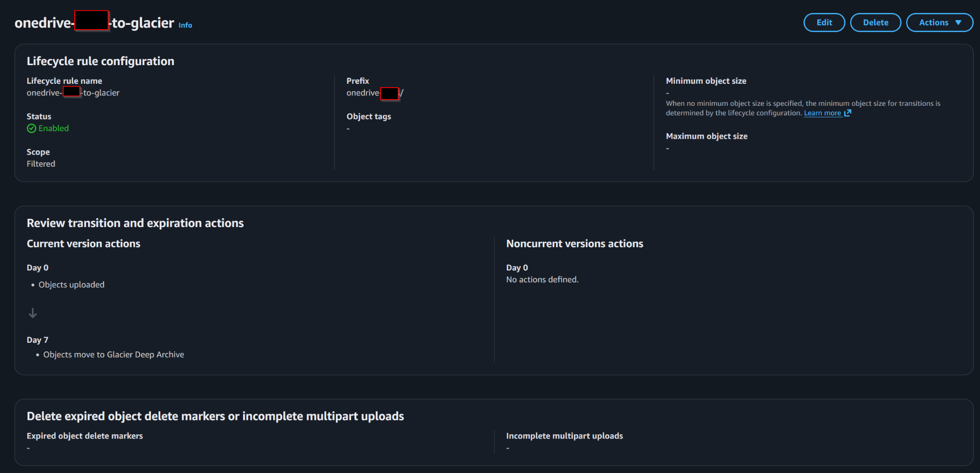980x473 pixels.
Task: Click the No actions defined text
Action: pyautogui.click(x=542, y=280)
